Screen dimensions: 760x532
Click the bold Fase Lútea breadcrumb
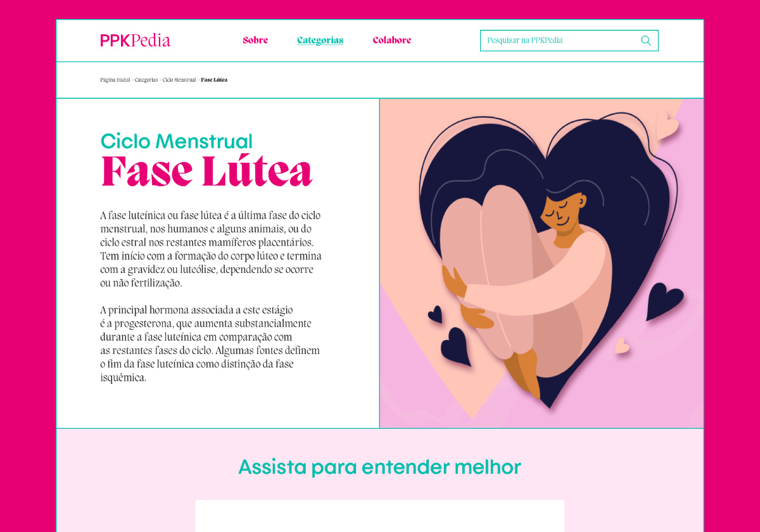(x=214, y=80)
